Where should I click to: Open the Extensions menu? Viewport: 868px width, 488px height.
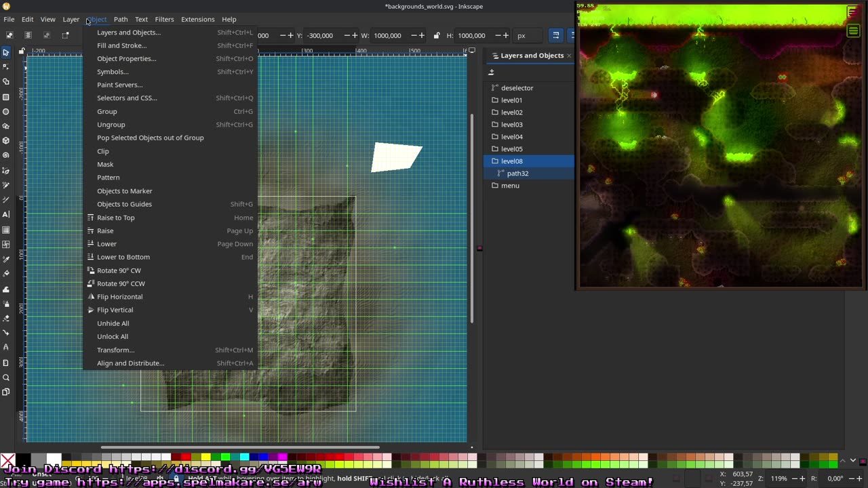point(197,19)
